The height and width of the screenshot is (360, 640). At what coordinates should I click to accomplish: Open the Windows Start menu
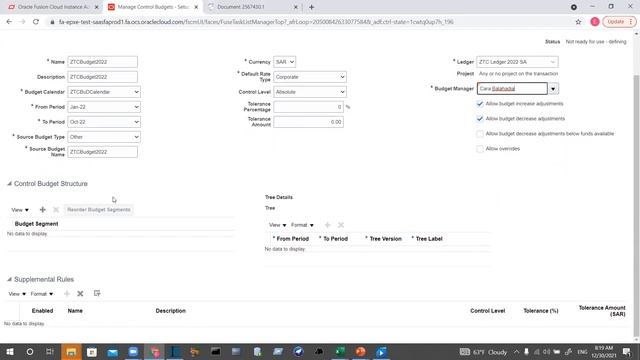click(10, 351)
